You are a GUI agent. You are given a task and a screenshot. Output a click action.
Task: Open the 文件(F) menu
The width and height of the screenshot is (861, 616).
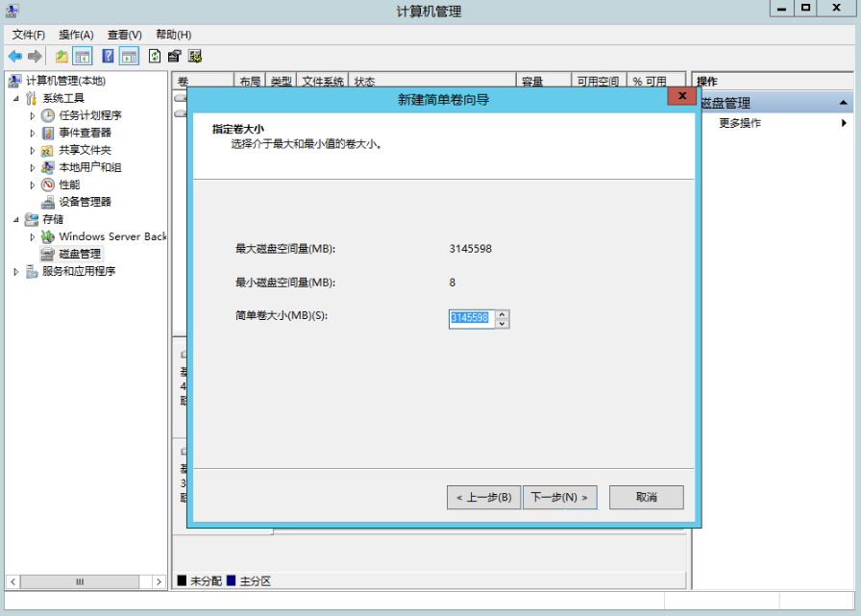[x=29, y=35]
